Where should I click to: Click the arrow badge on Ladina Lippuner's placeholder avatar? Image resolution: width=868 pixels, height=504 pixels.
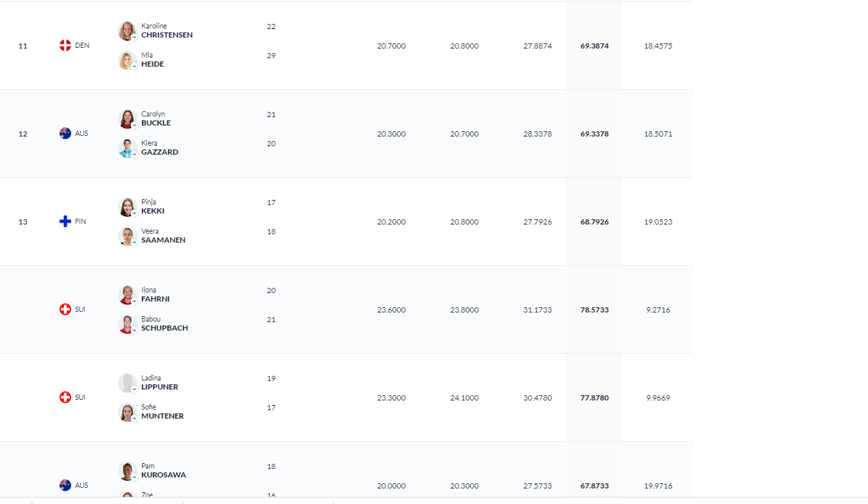(x=134, y=389)
